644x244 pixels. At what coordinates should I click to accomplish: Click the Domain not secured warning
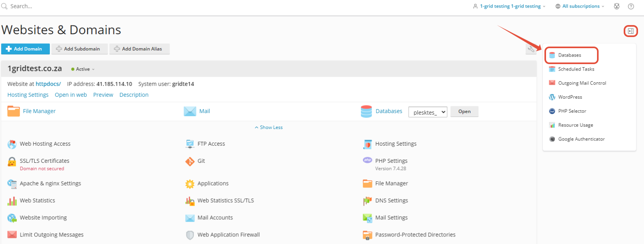(42, 169)
